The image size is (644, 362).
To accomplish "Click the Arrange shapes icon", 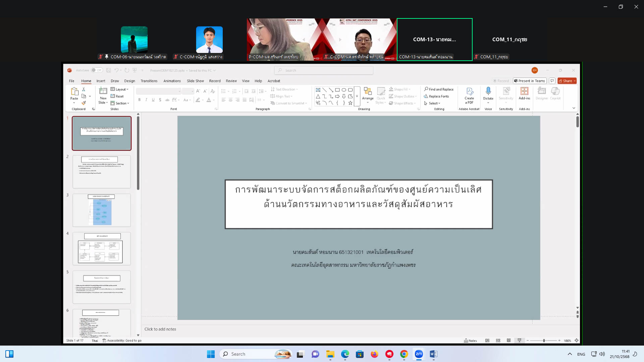I will click(x=368, y=92).
